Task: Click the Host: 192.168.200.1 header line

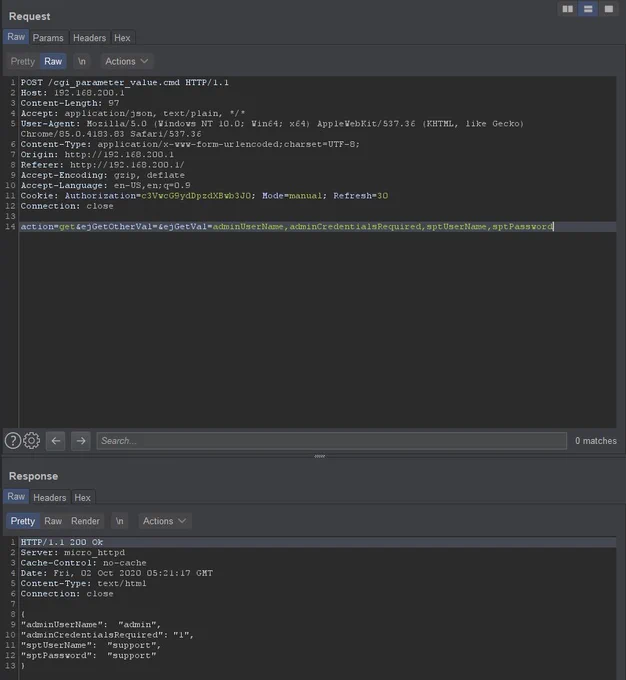Action: [x=72, y=93]
